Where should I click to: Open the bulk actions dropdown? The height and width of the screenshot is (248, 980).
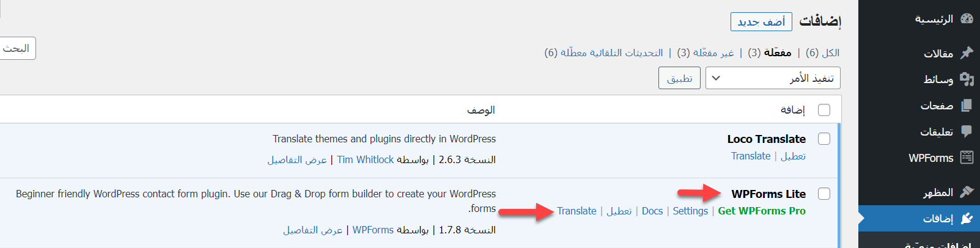tap(773, 78)
